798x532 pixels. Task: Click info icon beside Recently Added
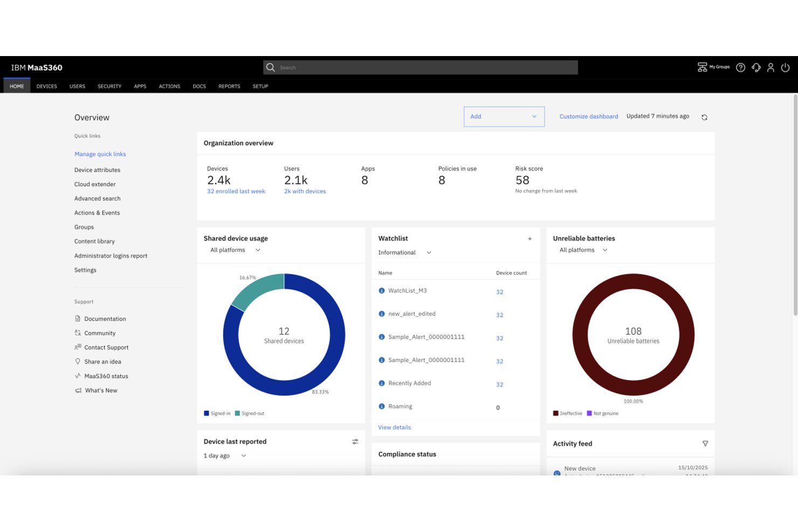coord(382,383)
